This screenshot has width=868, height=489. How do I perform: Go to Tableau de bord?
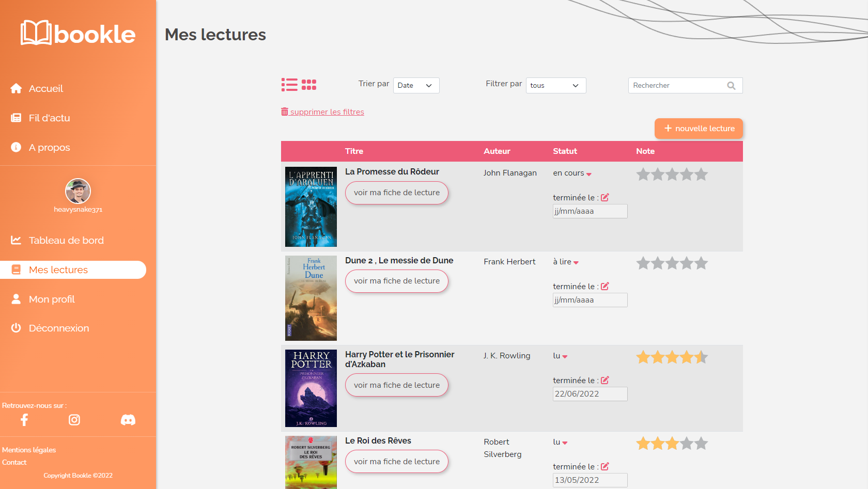coord(66,240)
